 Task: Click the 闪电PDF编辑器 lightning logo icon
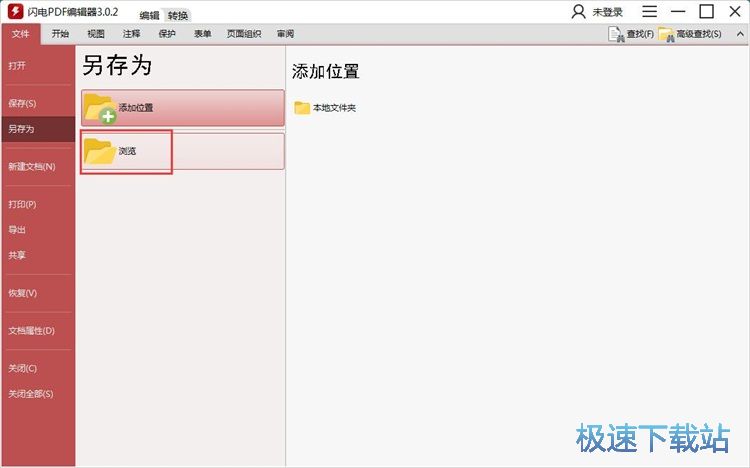coord(15,11)
